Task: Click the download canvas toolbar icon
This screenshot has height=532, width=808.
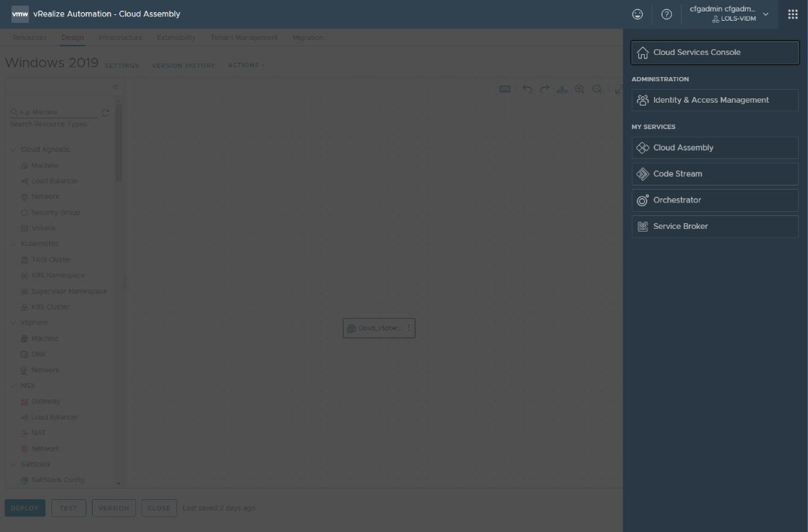Action: point(562,89)
